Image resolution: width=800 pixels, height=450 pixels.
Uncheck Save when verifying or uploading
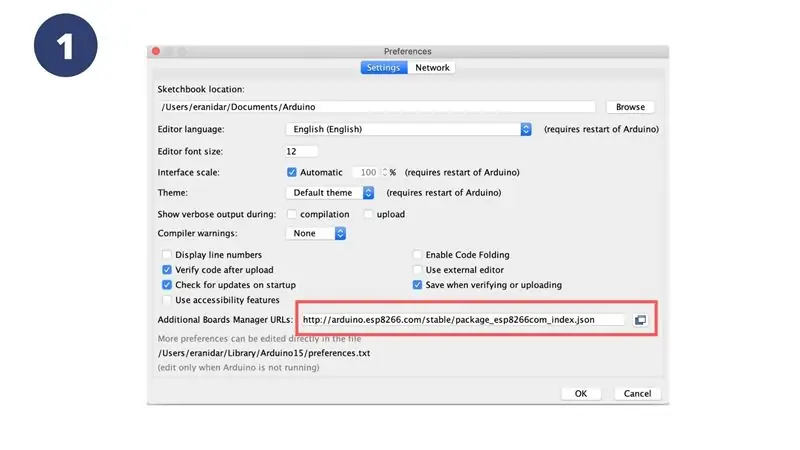417,285
